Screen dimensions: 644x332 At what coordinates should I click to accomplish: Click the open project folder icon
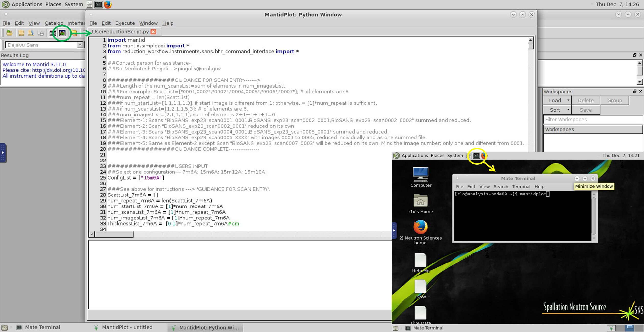point(21,33)
